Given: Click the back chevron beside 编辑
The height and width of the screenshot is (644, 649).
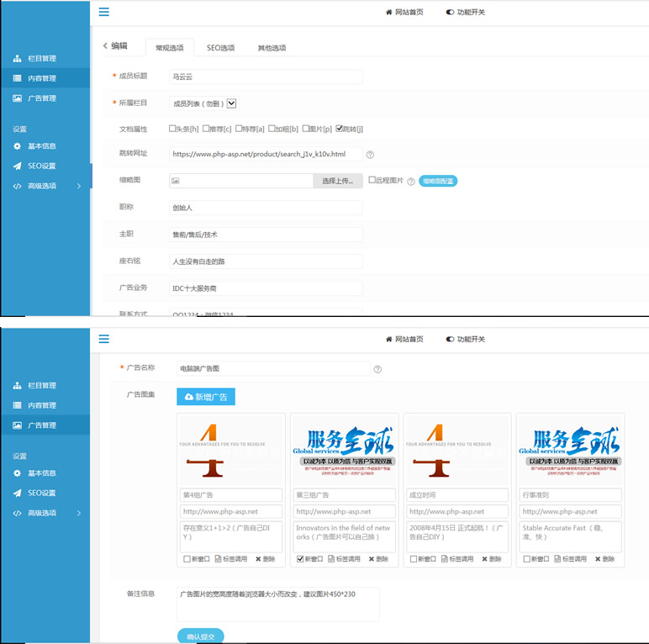Looking at the screenshot, I should pyautogui.click(x=105, y=46).
